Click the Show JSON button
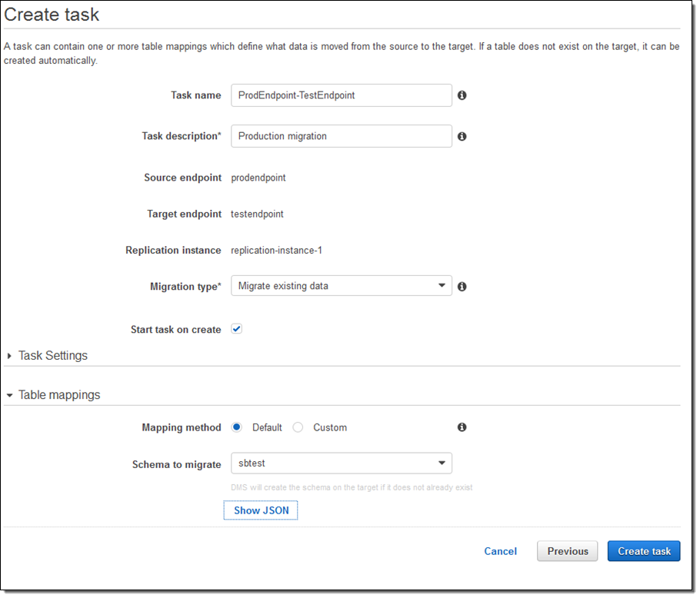The height and width of the screenshot is (598, 700). click(261, 510)
